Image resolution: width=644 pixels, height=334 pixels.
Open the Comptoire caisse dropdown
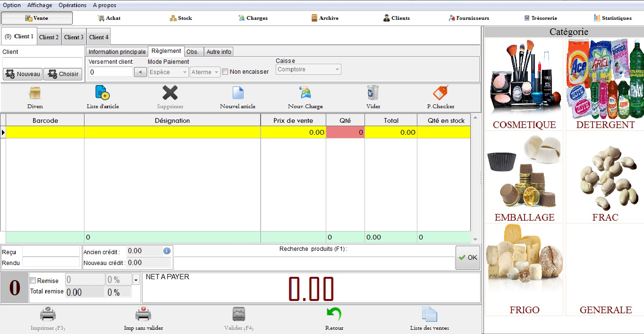pyautogui.click(x=309, y=69)
